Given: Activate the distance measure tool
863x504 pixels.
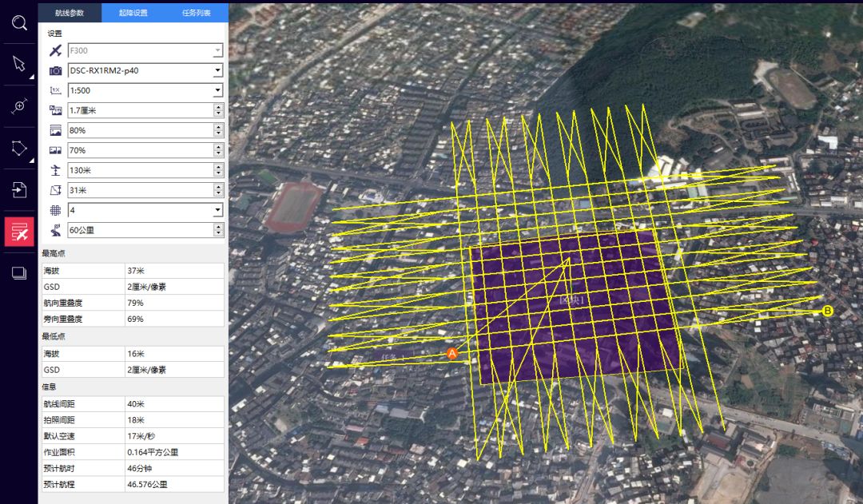Looking at the screenshot, I should 19,107.
